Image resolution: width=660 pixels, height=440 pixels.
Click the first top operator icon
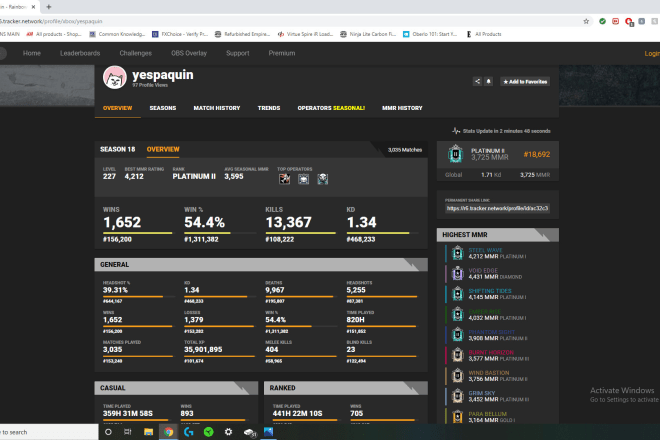(284, 179)
